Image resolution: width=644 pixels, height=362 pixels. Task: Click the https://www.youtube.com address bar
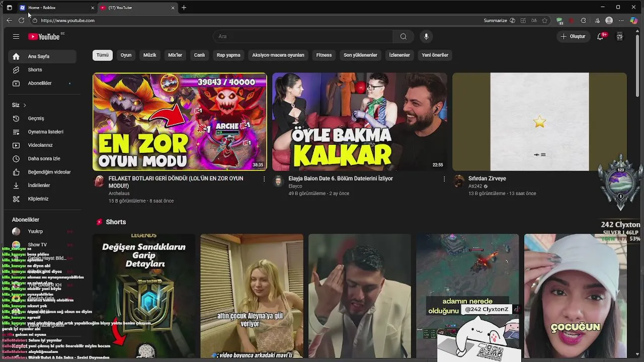point(67,21)
